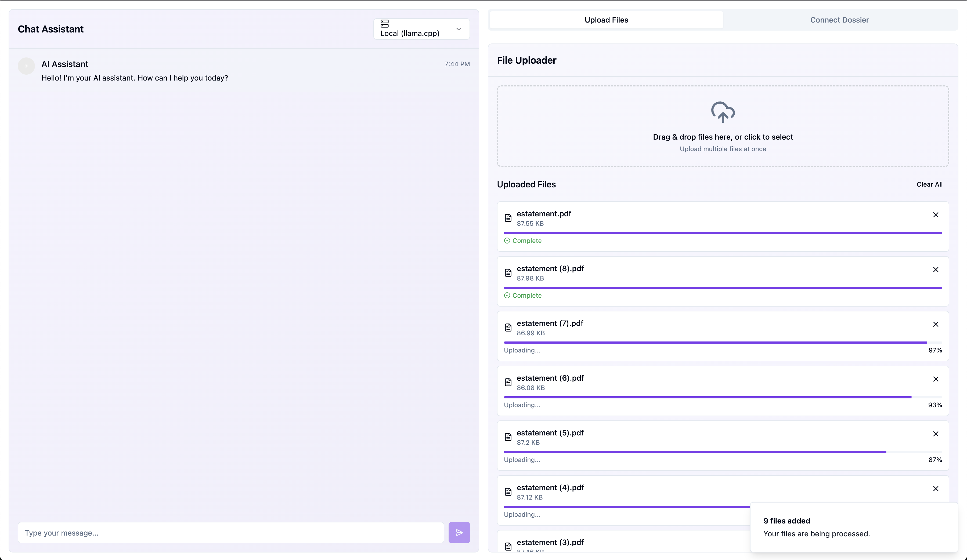967x560 pixels.
Task: Click the Chat Assistant title
Action: click(x=51, y=29)
